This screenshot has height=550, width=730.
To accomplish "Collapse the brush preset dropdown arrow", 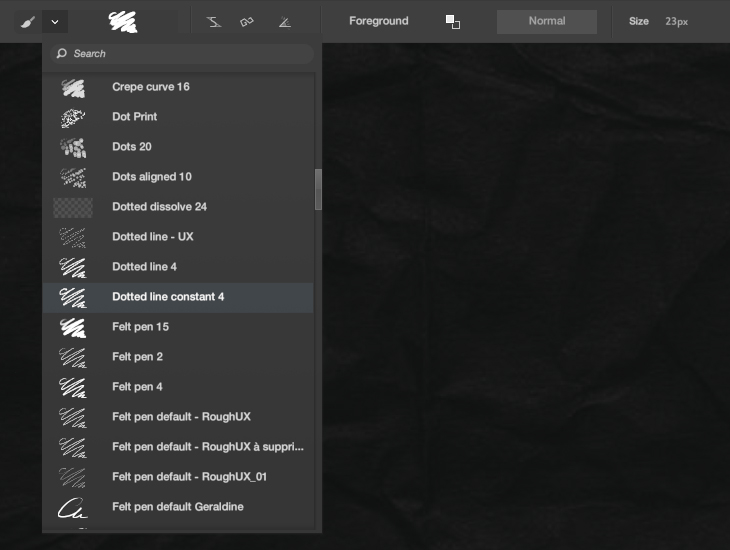I will [x=55, y=22].
